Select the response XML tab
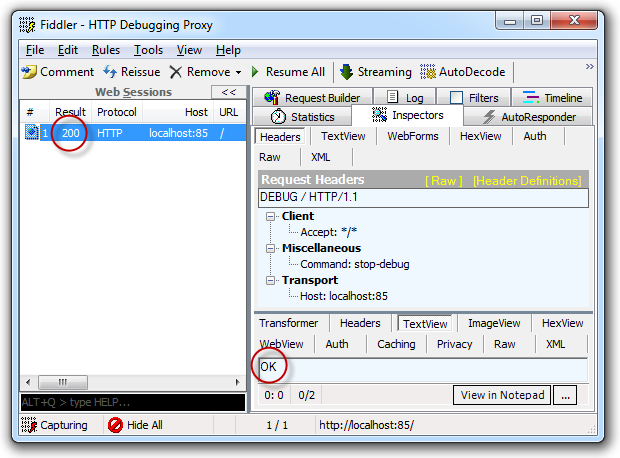 (x=555, y=344)
